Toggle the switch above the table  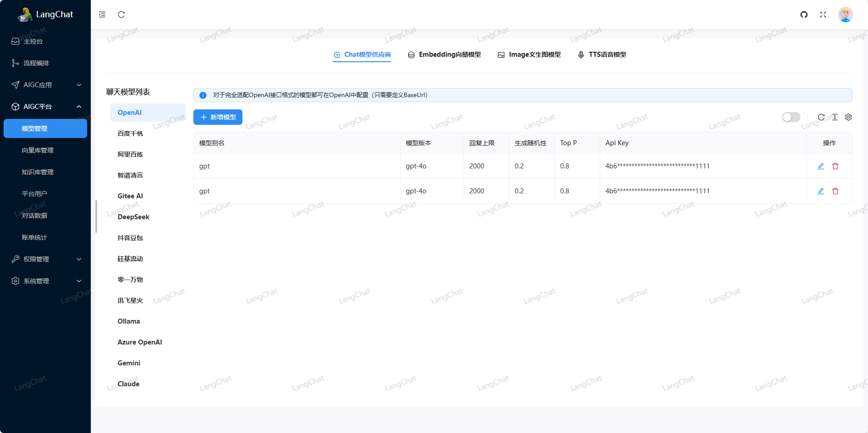791,117
